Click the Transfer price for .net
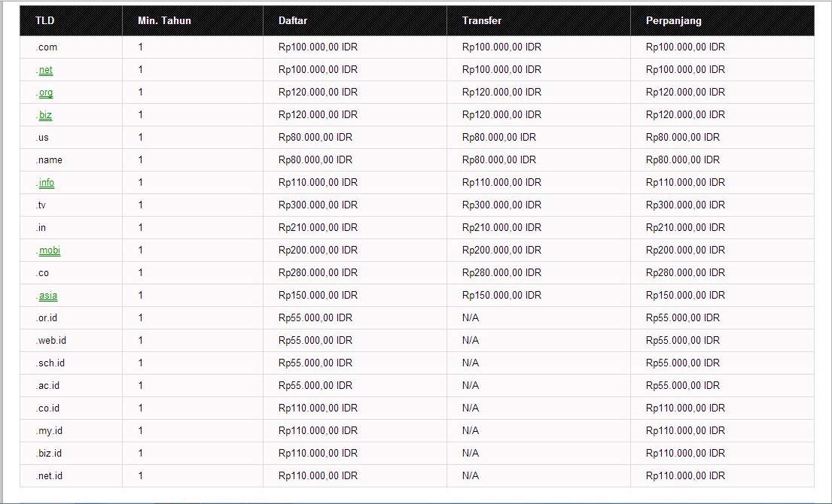 tap(501, 70)
